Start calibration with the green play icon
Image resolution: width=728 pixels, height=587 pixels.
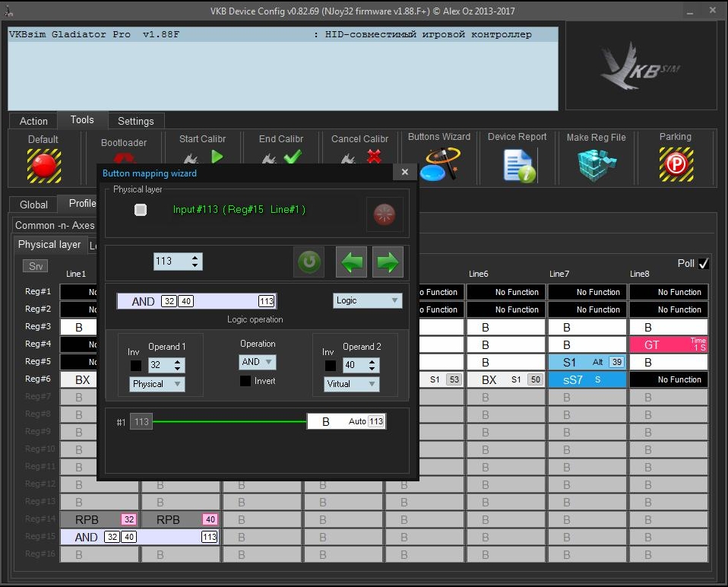(x=217, y=157)
